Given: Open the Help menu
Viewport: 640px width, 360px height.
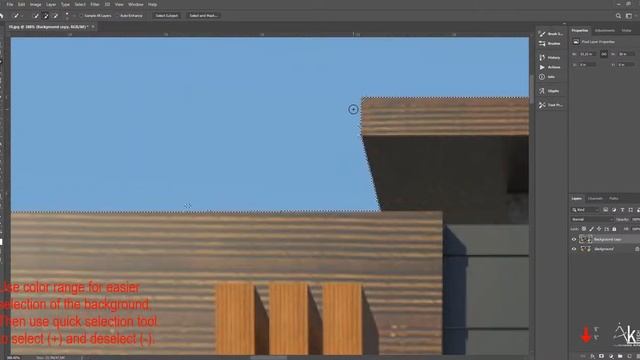Looking at the screenshot, I should (153, 4).
